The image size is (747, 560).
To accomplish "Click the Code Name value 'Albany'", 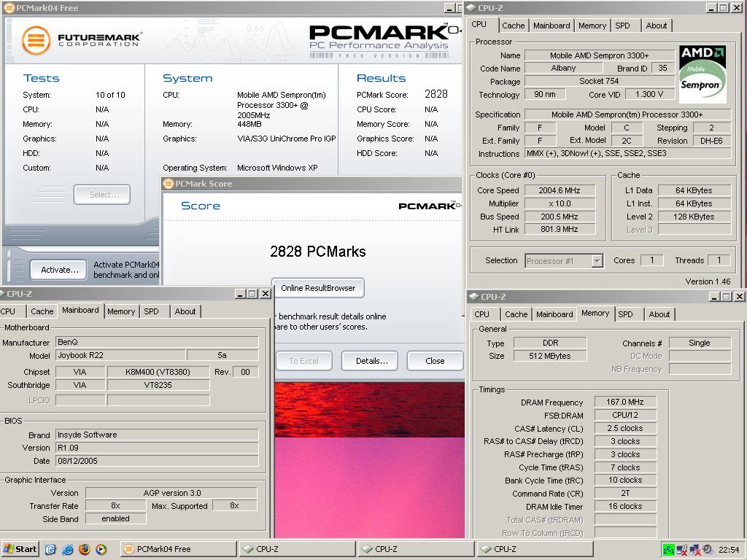I will [563, 68].
